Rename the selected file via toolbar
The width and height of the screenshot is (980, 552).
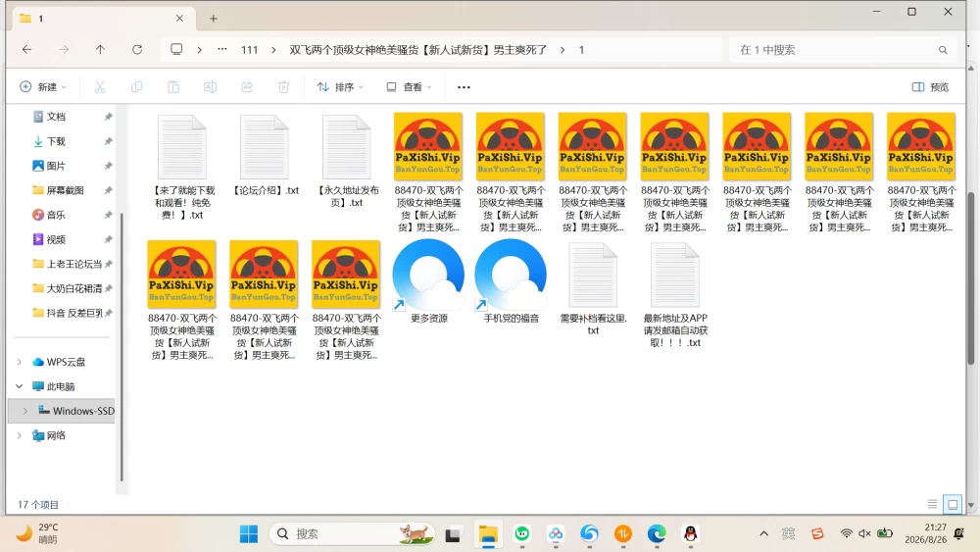click(210, 87)
